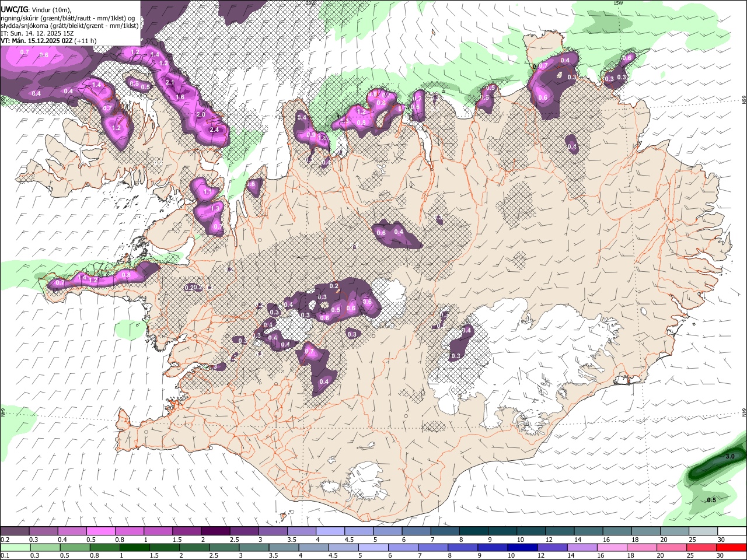Select the 'slydda/snjókoma' legend description line

click(69, 26)
